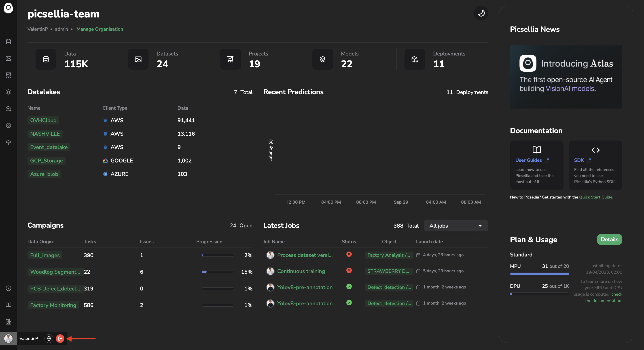
Task: Open the Projects sidebar icon
Action: tap(8, 75)
